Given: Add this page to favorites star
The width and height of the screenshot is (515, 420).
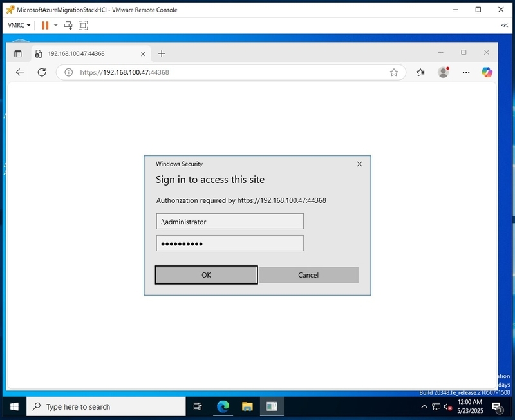Looking at the screenshot, I should [394, 72].
